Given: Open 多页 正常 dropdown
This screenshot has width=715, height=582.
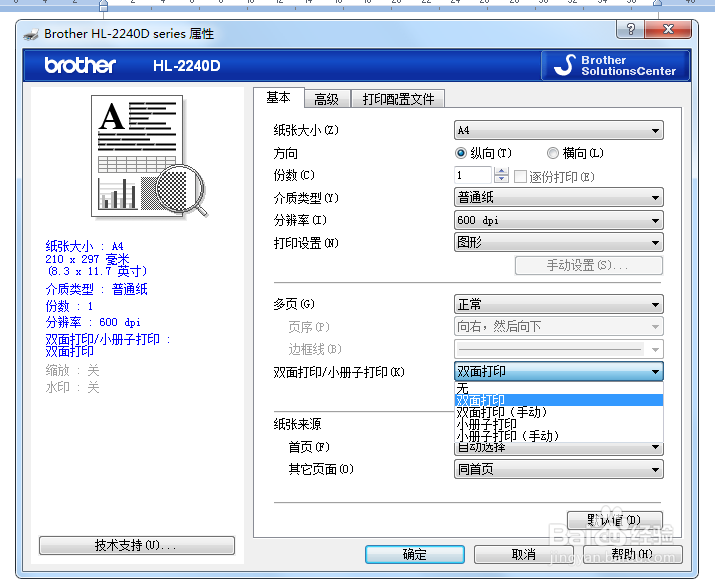Looking at the screenshot, I should [x=559, y=304].
